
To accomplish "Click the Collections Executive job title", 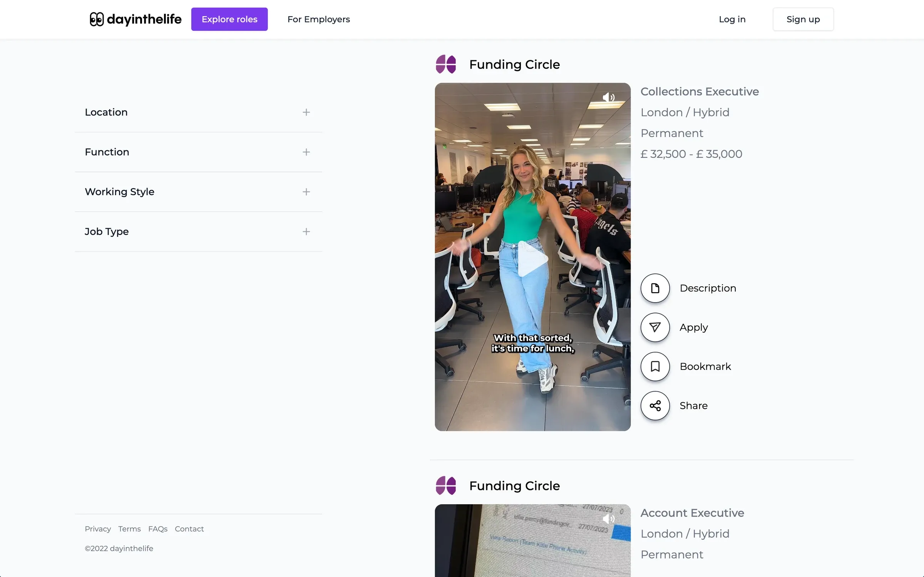I will [x=700, y=92].
